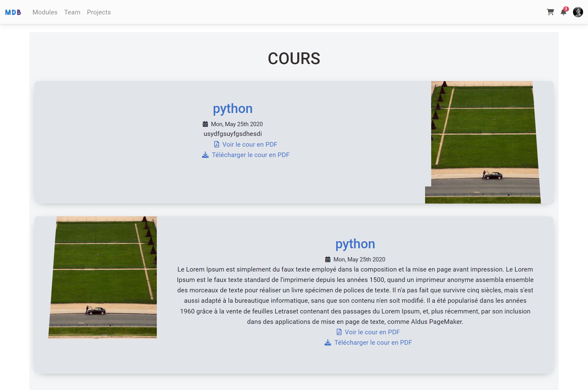This screenshot has width=588, height=390.
Task: Click the second 'python' course heading
Action: pyautogui.click(x=355, y=244)
